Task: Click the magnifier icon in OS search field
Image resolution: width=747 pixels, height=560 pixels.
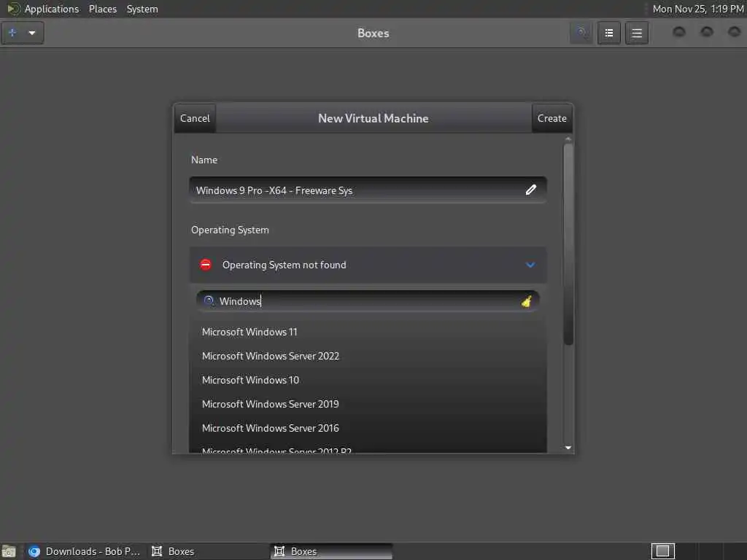Action: [x=209, y=301]
